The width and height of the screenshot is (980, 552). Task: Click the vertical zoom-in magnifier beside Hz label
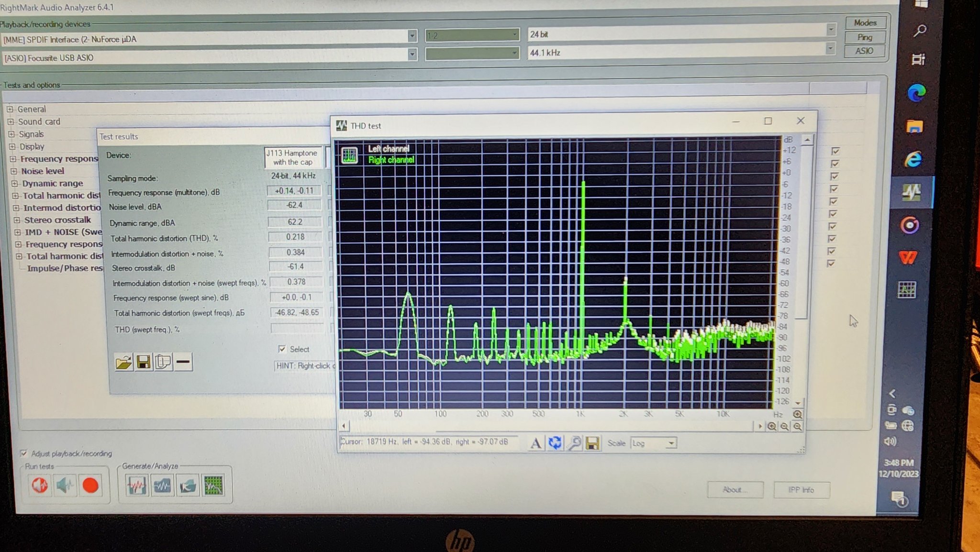[x=797, y=414]
